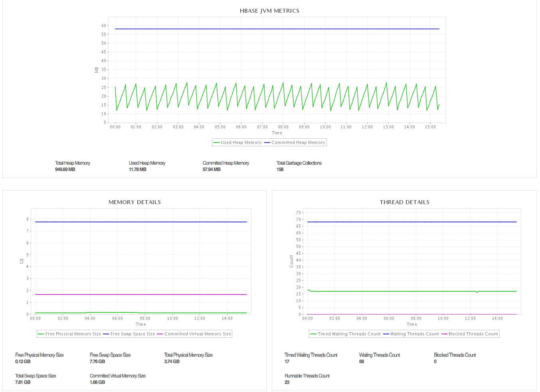Click the Total Swap Space Size label
Screen dimensions: 540x392
[x=36, y=376]
